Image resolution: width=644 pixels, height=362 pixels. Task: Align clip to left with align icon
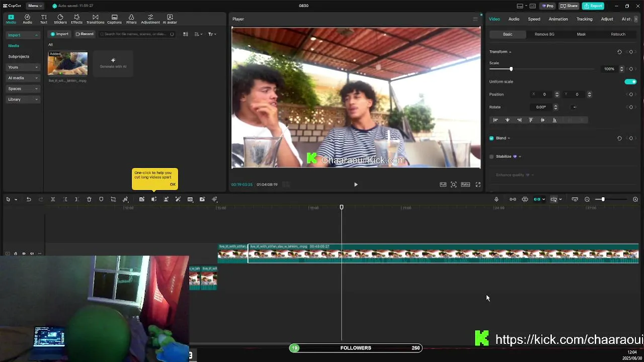coord(496,120)
